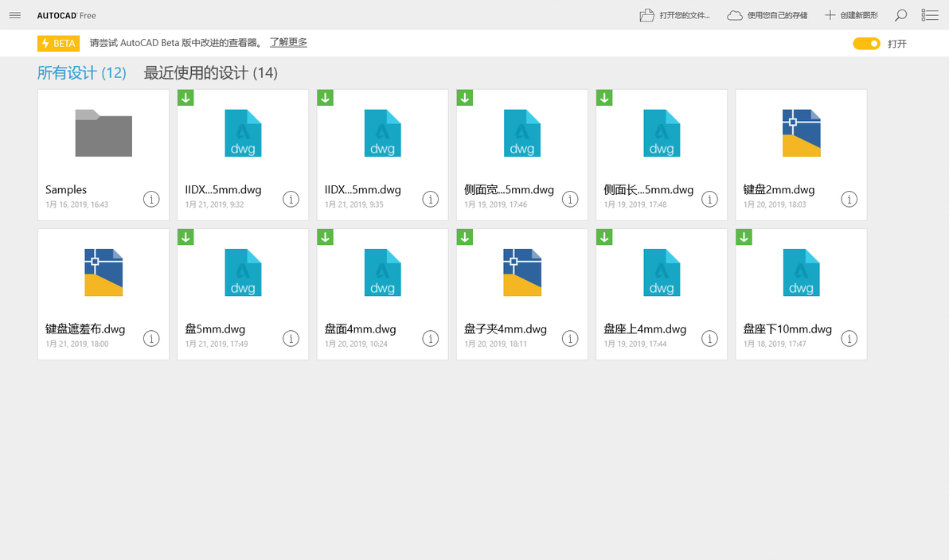The width and height of the screenshot is (949, 560).
Task: Click download badge on 盘座上4mm.dwg card
Action: point(604,237)
